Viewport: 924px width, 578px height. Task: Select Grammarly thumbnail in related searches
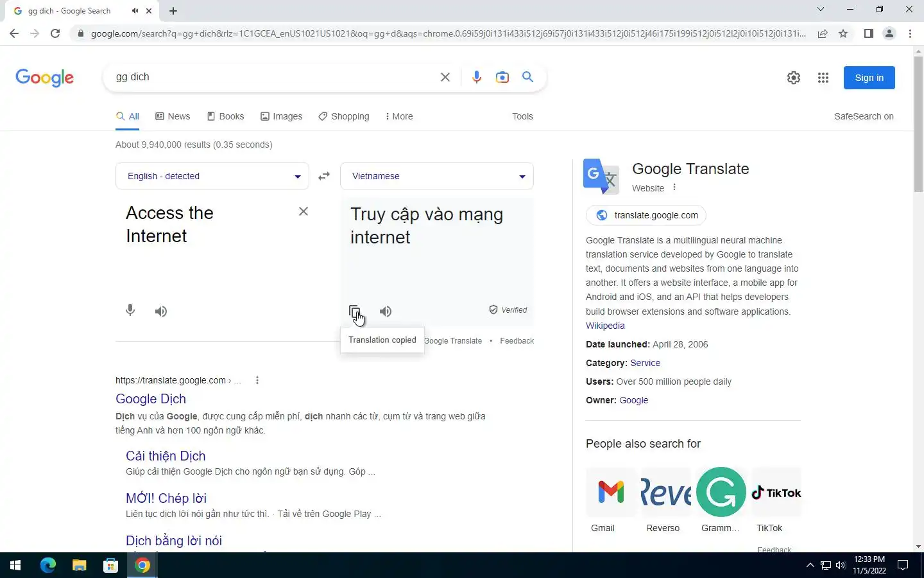coord(721,492)
